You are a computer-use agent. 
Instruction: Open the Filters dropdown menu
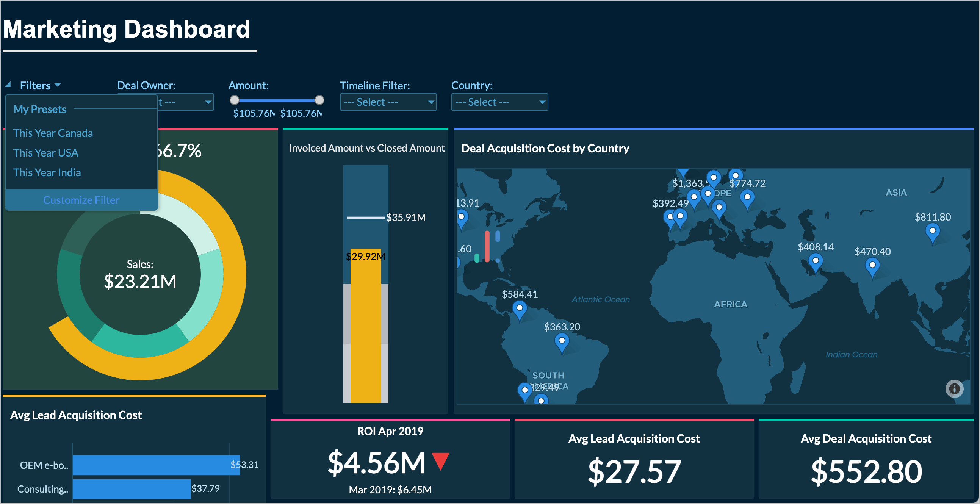coord(40,86)
